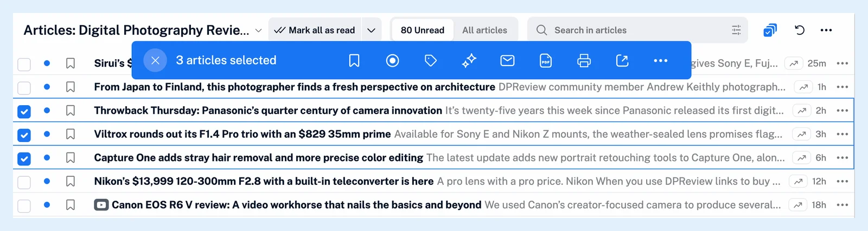Check the Nikon's $13,999 article checkbox
This screenshot has height=231, width=868.
pos(24,182)
